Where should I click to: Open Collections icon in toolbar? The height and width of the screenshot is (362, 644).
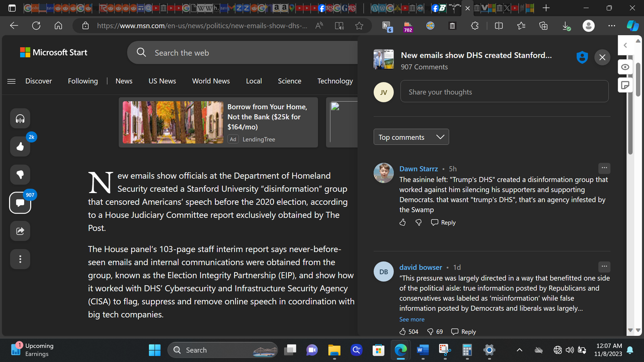(543, 26)
